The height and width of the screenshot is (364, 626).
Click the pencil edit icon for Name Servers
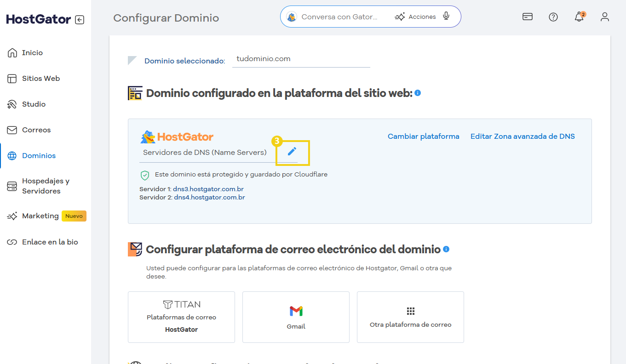(x=293, y=152)
